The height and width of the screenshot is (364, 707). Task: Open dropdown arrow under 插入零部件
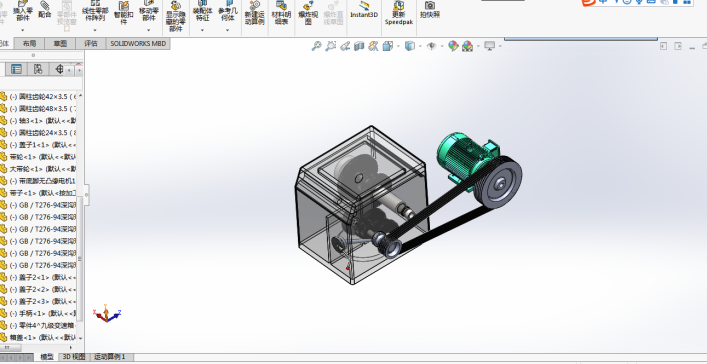click(x=23, y=30)
